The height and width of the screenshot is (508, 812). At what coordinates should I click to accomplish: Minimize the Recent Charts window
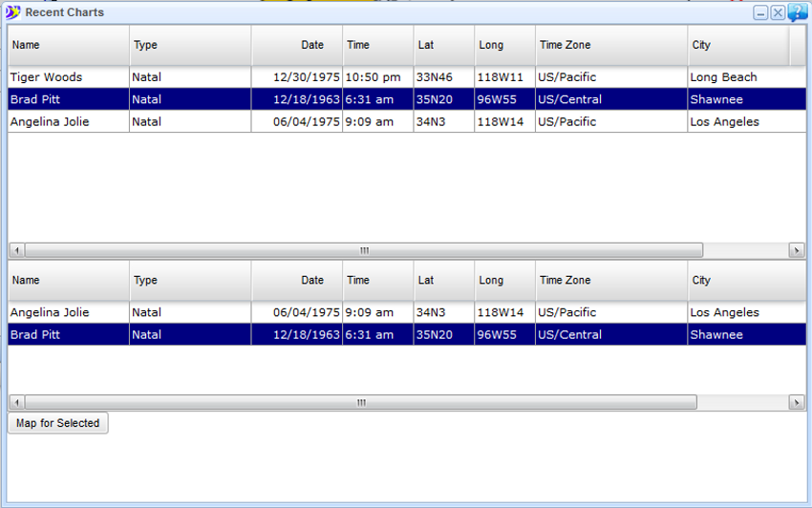click(x=760, y=13)
